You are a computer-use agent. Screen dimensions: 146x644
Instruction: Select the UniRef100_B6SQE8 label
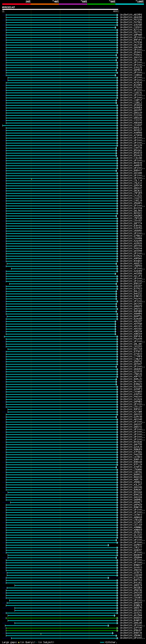[x=131, y=588]
